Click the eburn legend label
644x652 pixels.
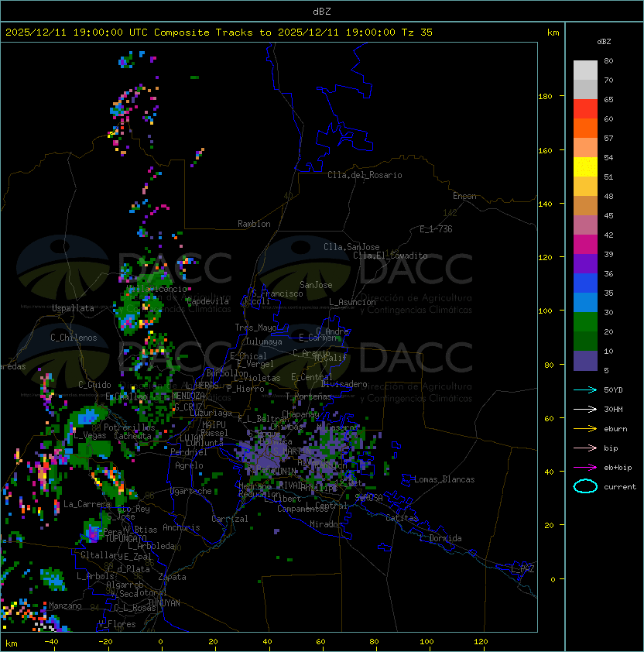pyautogui.click(x=615, y=429)
